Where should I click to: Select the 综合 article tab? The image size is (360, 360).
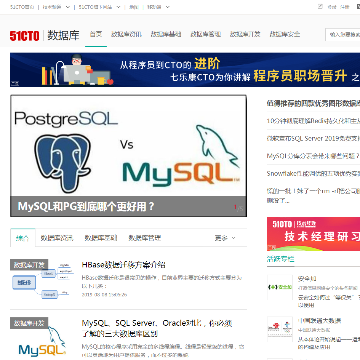tap(23, 238)
